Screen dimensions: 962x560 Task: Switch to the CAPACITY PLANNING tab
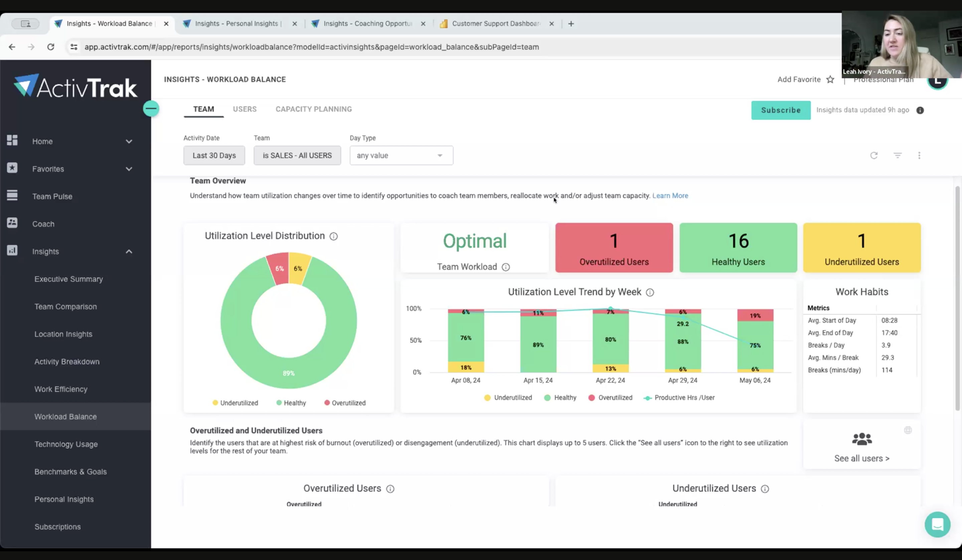[314, 109]
